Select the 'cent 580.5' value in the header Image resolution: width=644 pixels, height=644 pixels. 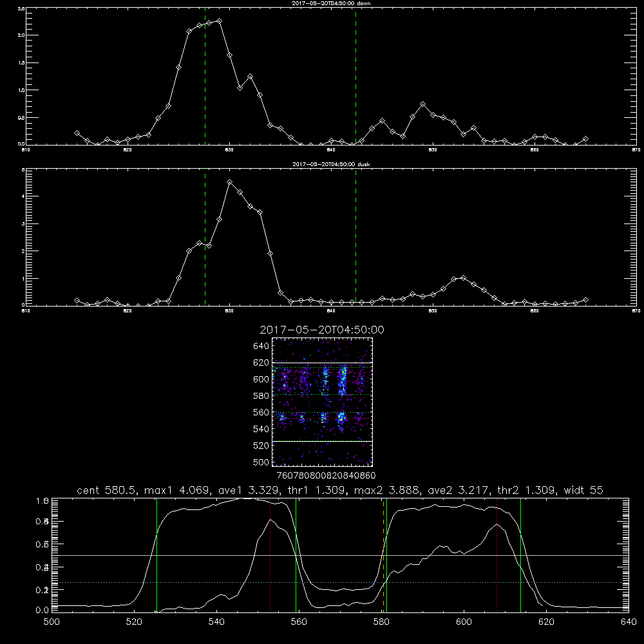click(108, 490)
